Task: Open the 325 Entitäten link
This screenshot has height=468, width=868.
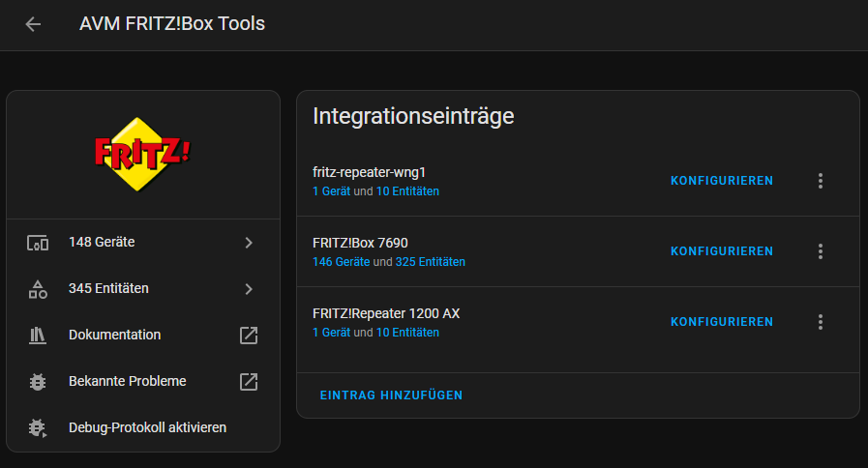Action: [x=430, y=262]
